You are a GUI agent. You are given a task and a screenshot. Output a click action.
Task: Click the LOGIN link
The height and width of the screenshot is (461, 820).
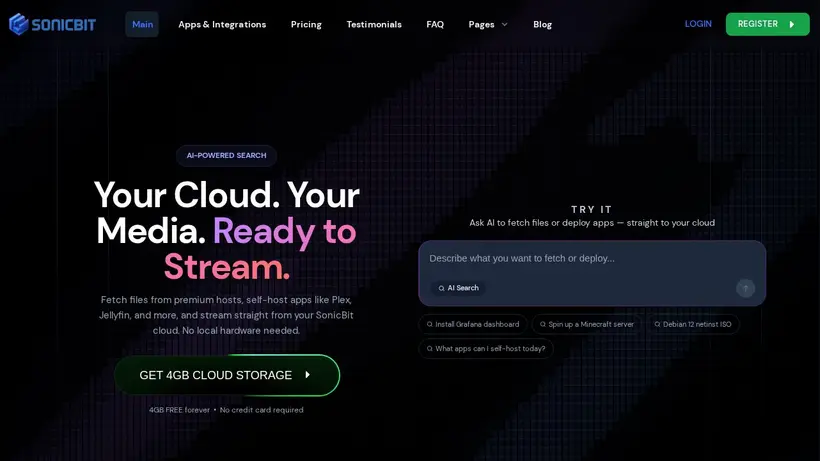[698, 24]
